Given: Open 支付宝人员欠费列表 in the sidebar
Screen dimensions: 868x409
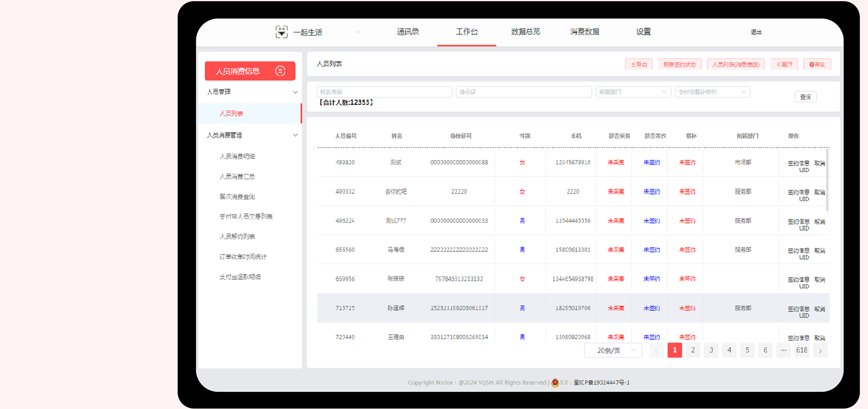Looking at the screenshot, I should [x=246, y=216].
